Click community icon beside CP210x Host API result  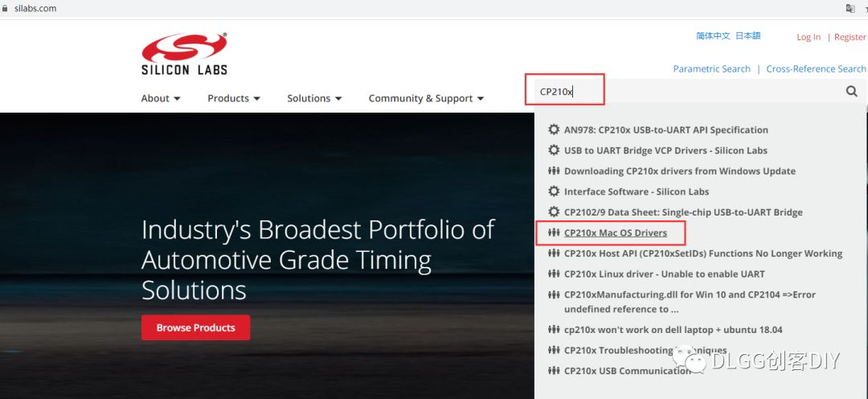(x=554, y=253)
